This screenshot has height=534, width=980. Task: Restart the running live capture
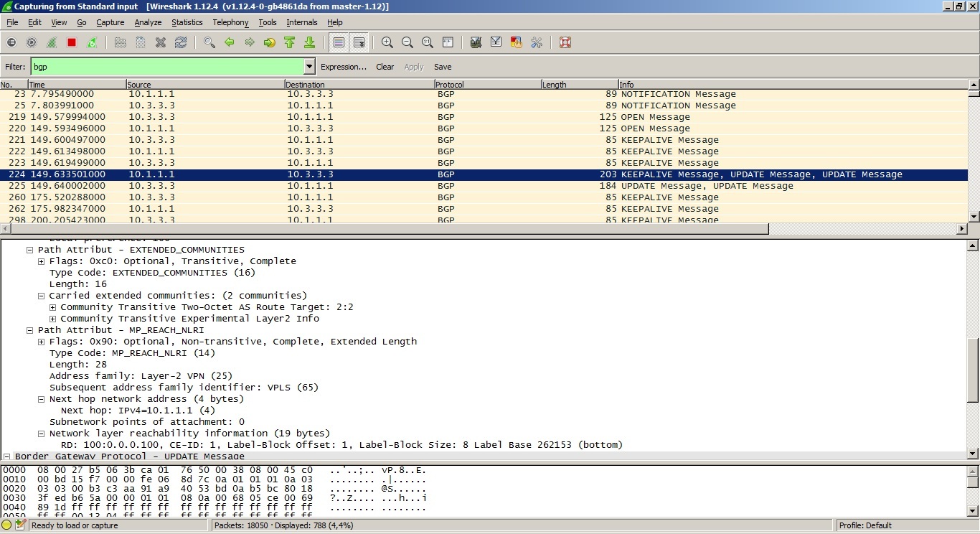coord(92,43)
